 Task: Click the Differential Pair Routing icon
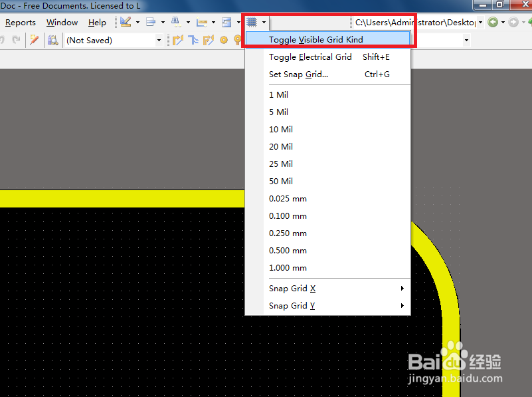click(209, 40)
